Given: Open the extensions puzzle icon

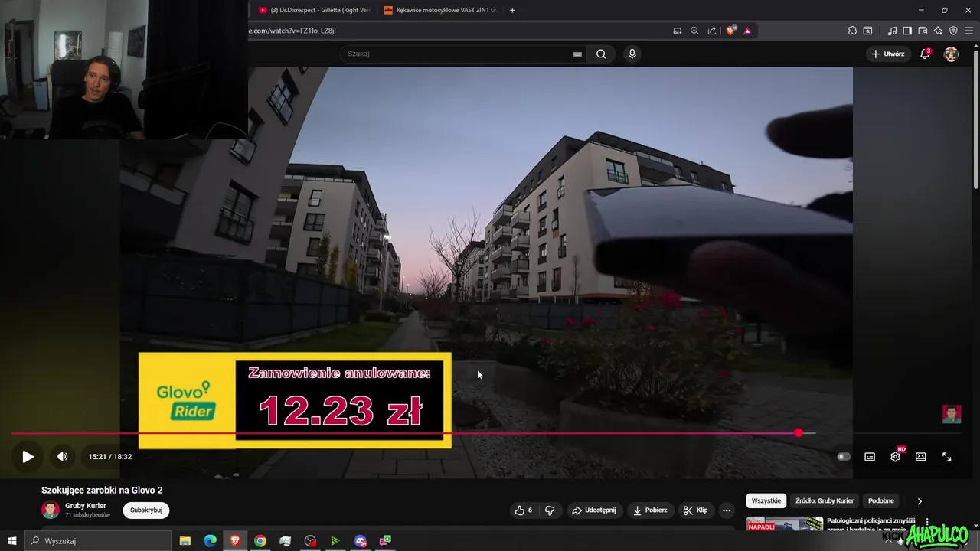Looking at the screenshot, I should tap(852, 31).
